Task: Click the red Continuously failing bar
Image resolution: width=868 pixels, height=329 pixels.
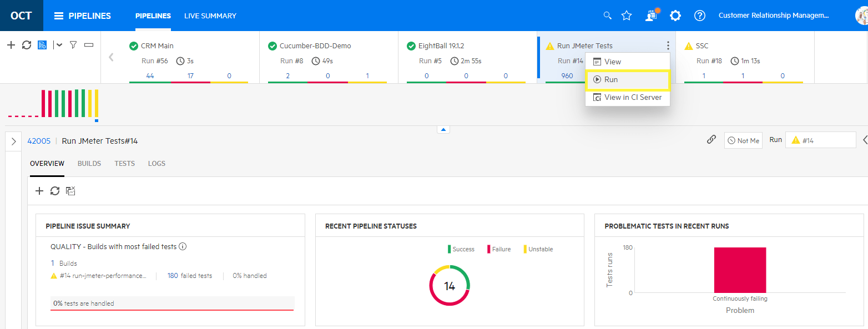Action: 740,270
